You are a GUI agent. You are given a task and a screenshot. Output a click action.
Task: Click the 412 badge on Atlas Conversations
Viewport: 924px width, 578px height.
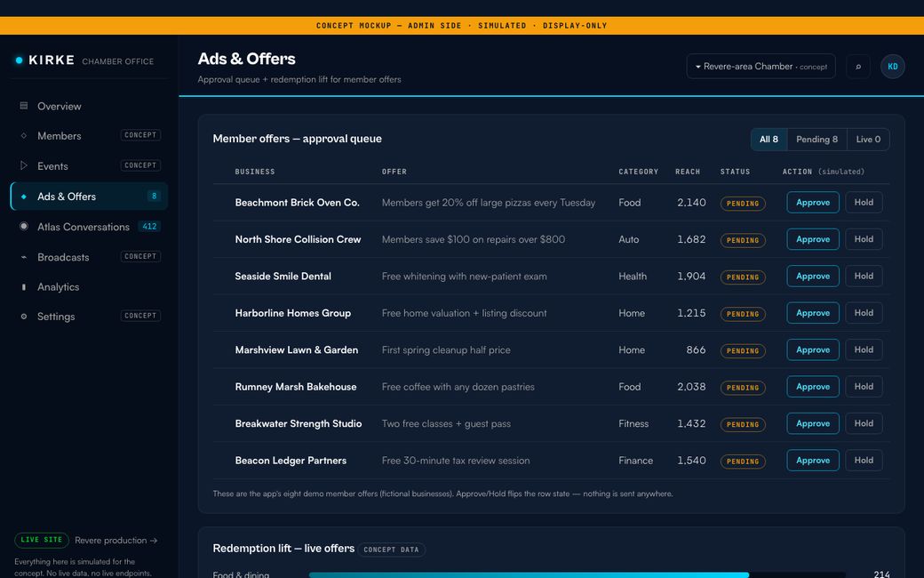click(149, 227)
